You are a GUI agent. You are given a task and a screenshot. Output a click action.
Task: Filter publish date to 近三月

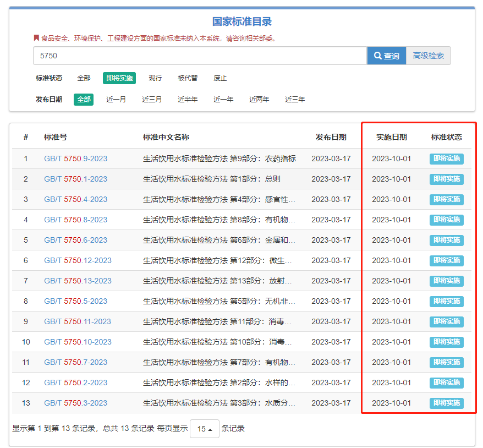[152, 100]
